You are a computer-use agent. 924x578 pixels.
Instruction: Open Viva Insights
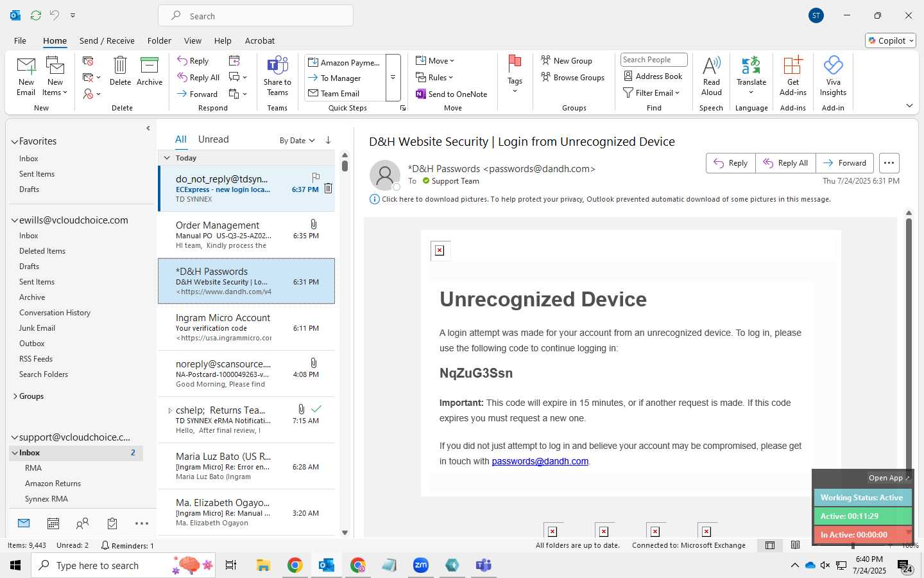[833, 76]
